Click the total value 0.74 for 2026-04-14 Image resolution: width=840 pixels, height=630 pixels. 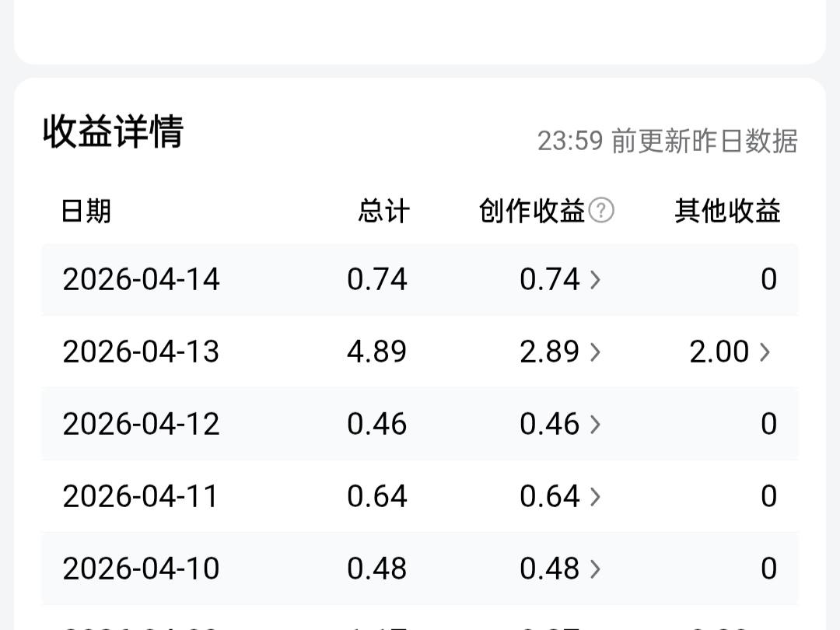(x=378, y=280)
